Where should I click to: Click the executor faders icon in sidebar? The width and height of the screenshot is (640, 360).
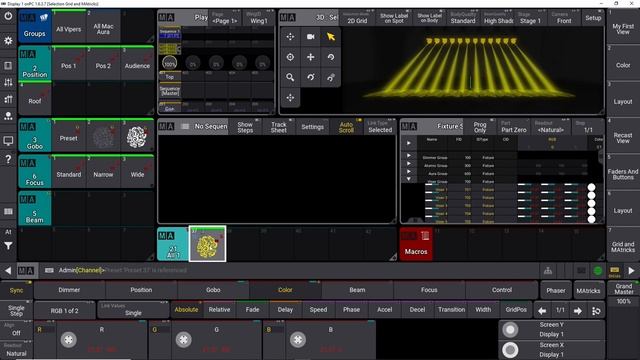click(8, 99)
